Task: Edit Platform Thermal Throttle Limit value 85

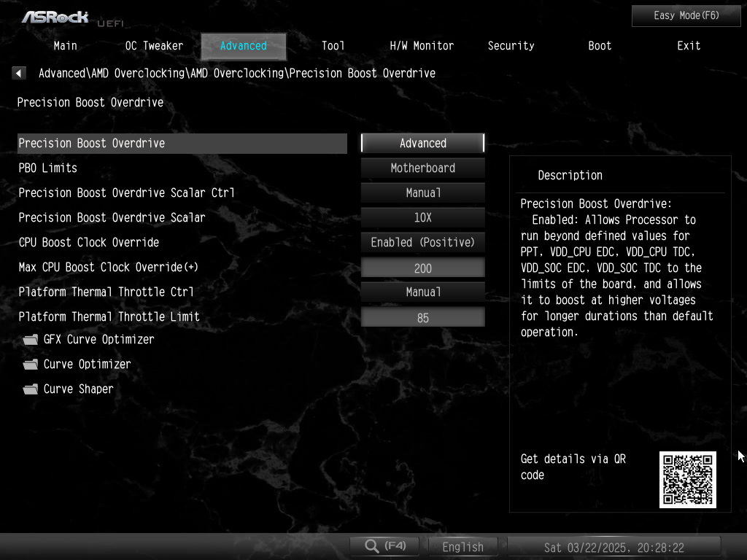Action: click(422, 317)
